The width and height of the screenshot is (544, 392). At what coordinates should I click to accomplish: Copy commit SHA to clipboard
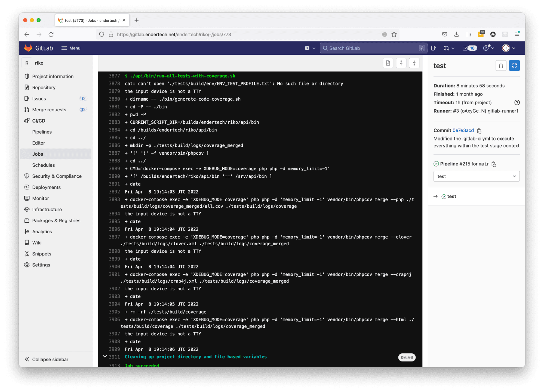click(x=479, y=131)
